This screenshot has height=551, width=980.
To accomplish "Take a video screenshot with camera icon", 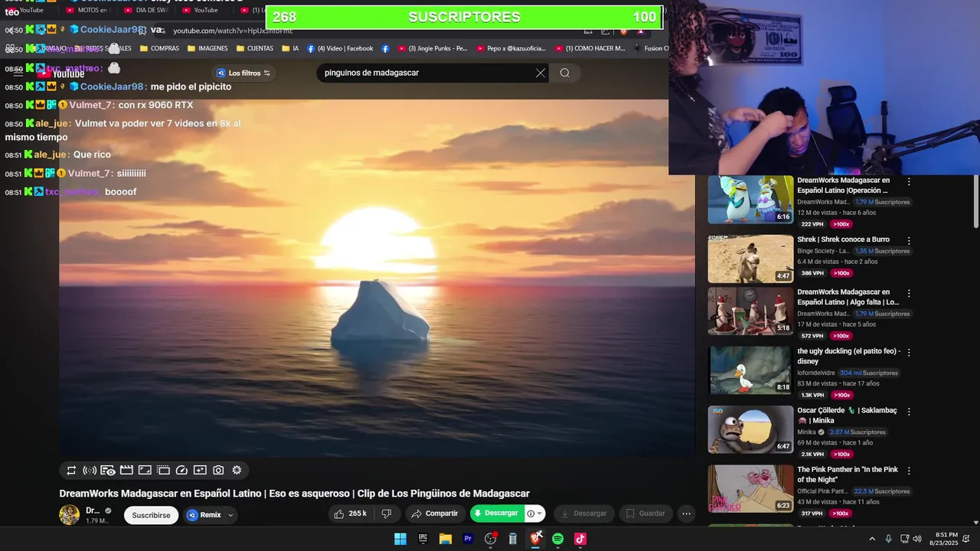I will click(x=218, y=471).
